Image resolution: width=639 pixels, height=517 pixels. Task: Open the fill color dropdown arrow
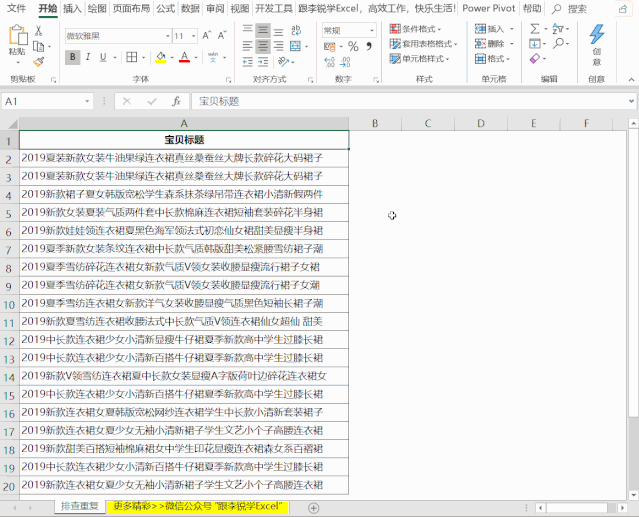(172, 57)
